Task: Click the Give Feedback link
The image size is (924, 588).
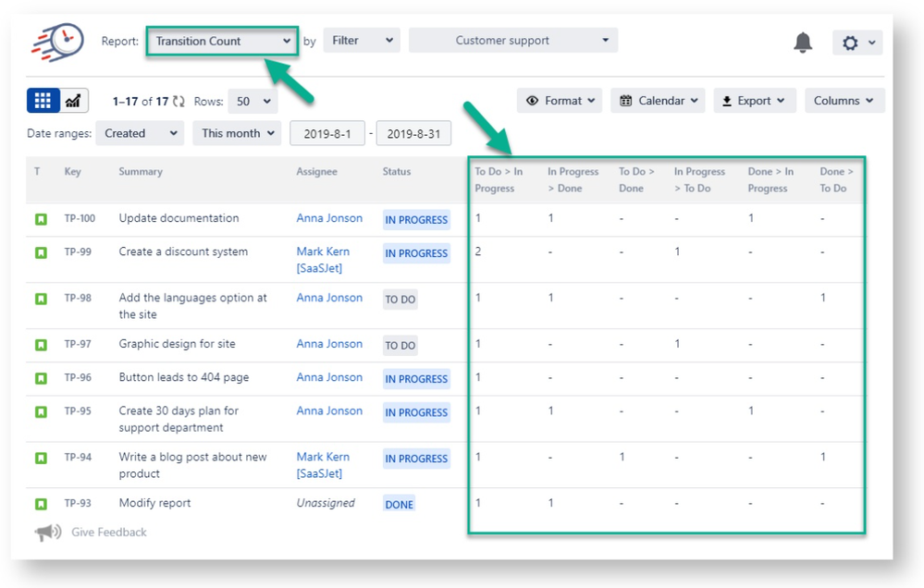Action: [x=109, y=532]
